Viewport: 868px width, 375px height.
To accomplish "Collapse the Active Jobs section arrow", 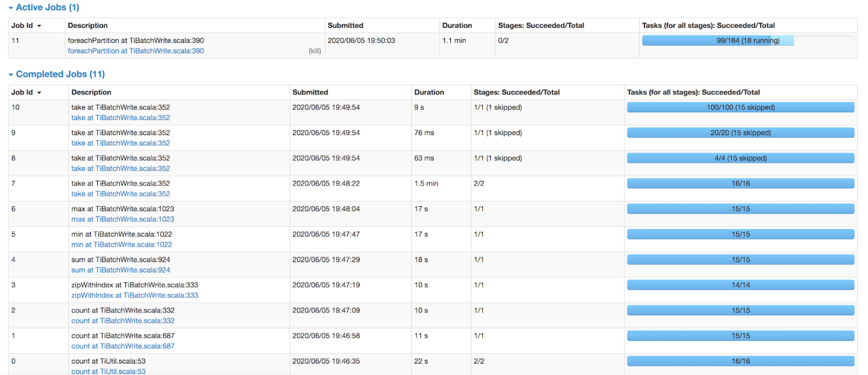I will (10, 7).
